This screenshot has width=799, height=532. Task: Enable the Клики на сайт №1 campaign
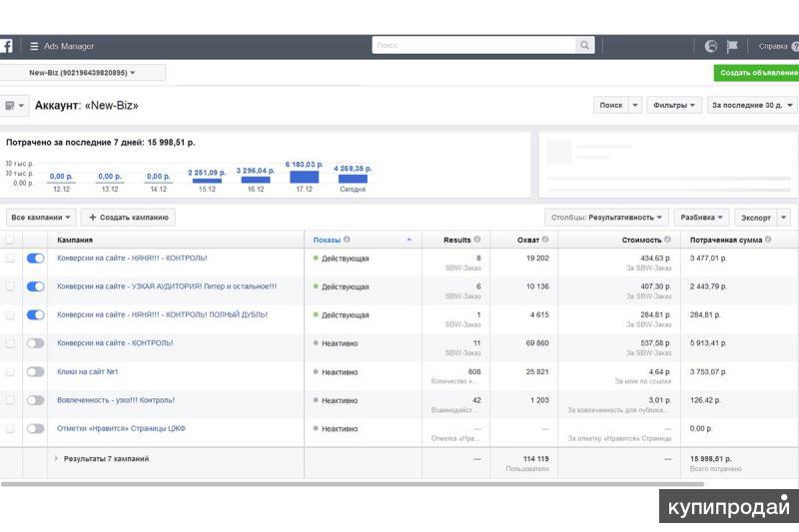point(35,371)
